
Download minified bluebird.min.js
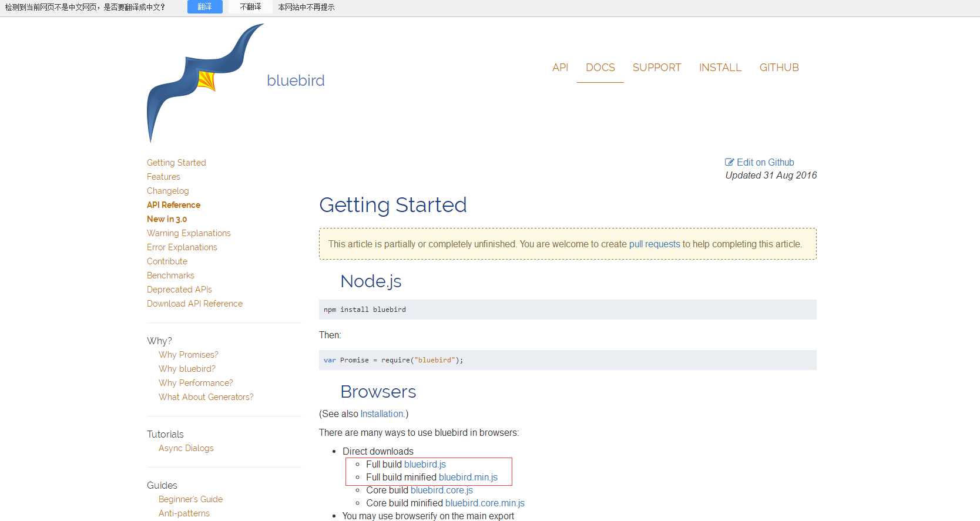click(468, 477)
